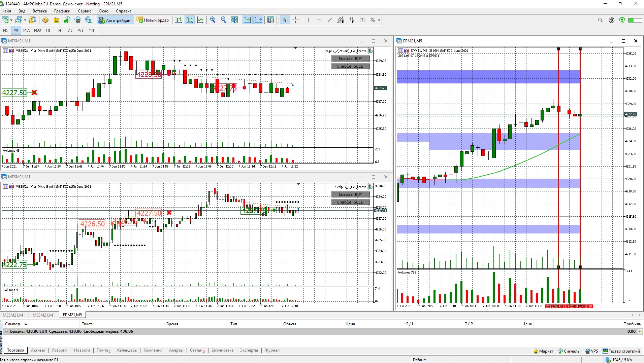Expand the drawing objects dropdown arrow

tap(379, 20)
